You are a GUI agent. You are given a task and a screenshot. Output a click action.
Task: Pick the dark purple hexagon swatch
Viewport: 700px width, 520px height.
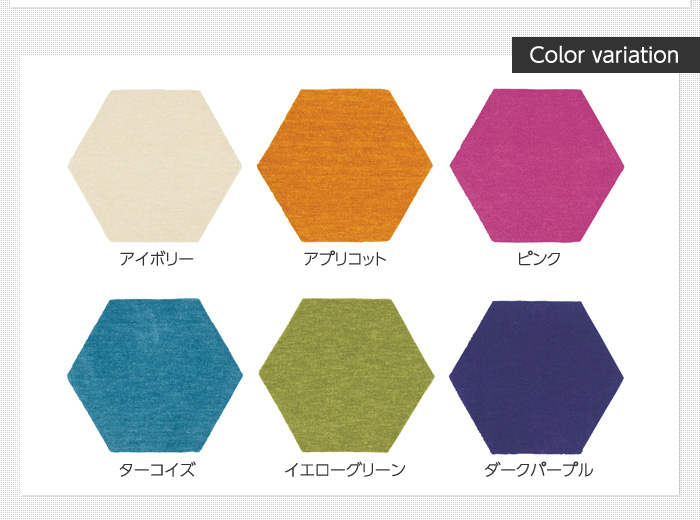point(536,378)
